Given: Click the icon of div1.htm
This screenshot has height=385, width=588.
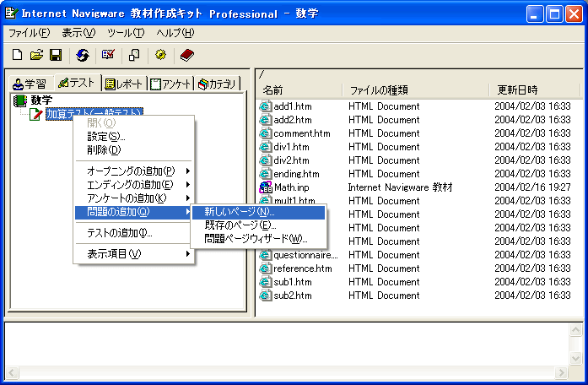Looking at the screenshot, I should [266, 147].
